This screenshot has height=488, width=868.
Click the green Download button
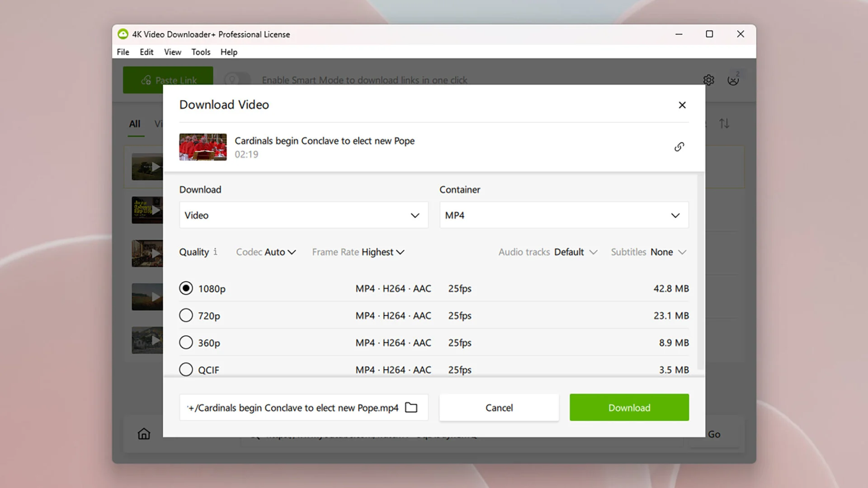(x=629, y=408)
